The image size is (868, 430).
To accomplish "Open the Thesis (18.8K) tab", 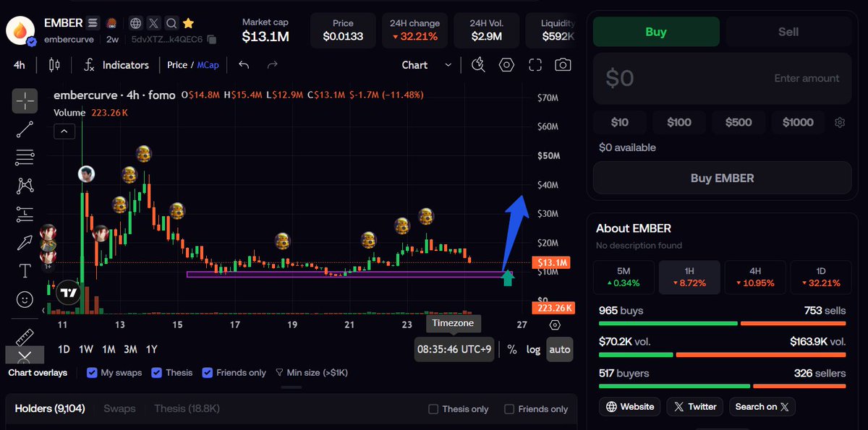I will pyautogui.click(x=187, y=408).
